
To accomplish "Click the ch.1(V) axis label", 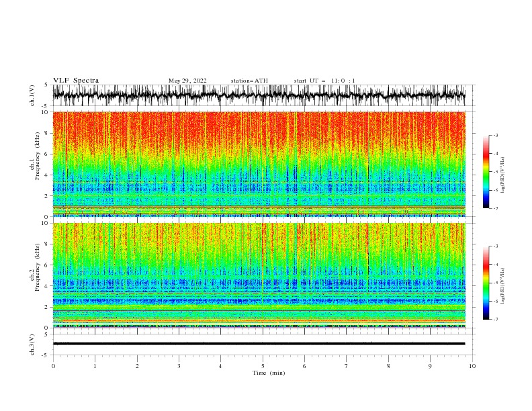I will click(x=32, y=95).
